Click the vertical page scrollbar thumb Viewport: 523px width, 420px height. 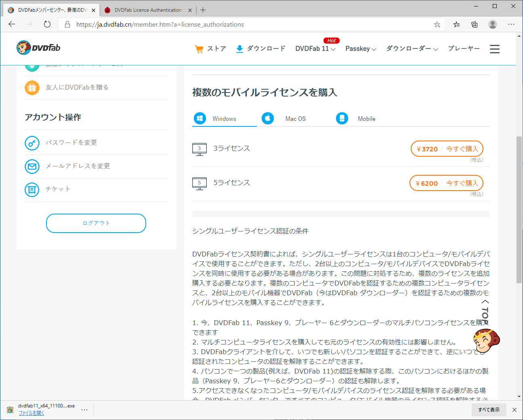point(519,210)
